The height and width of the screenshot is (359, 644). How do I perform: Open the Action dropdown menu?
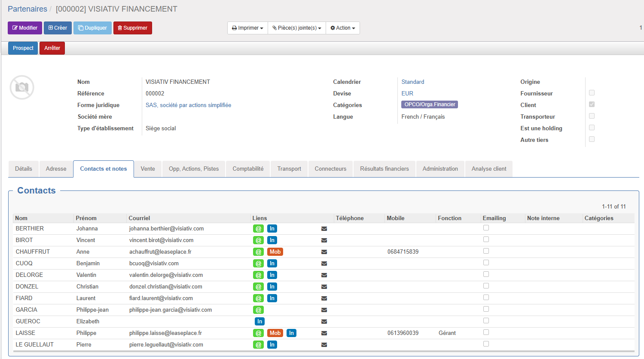343,28
